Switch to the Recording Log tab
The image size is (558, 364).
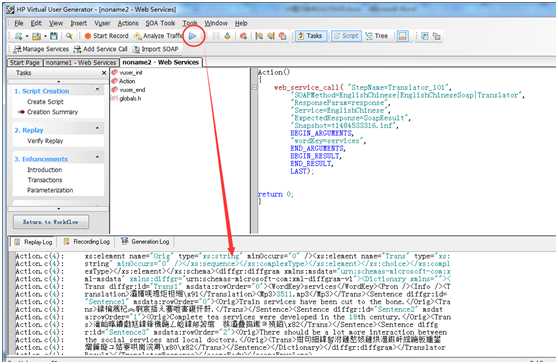[x=87, y=242]
